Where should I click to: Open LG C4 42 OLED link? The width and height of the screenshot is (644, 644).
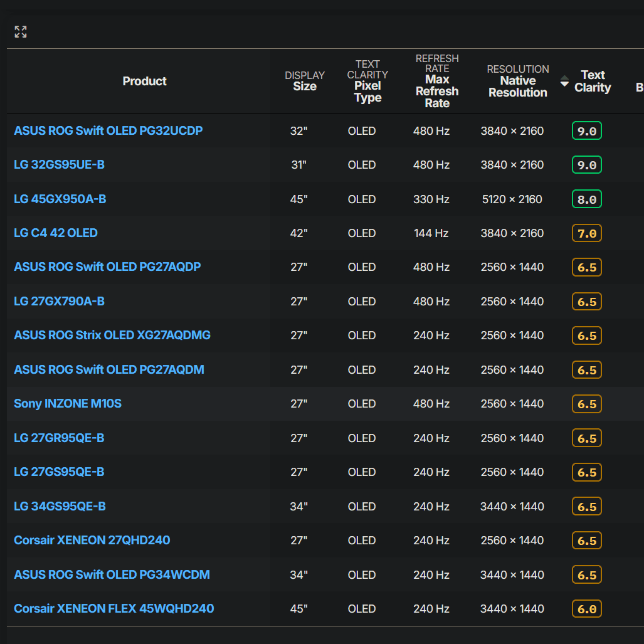pyautogui.click(x=56, y=233)
